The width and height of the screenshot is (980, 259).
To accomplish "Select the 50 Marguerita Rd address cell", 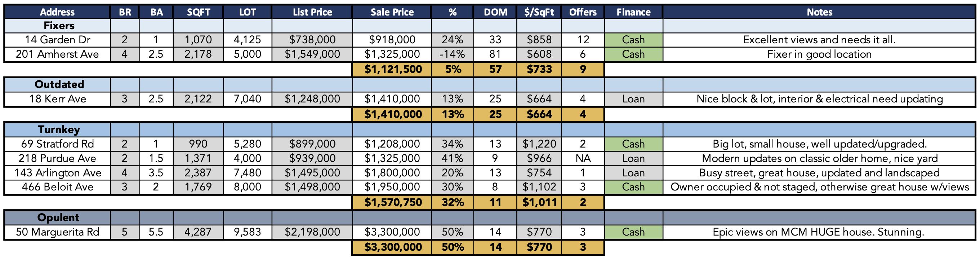I will [x=57, y=232].
